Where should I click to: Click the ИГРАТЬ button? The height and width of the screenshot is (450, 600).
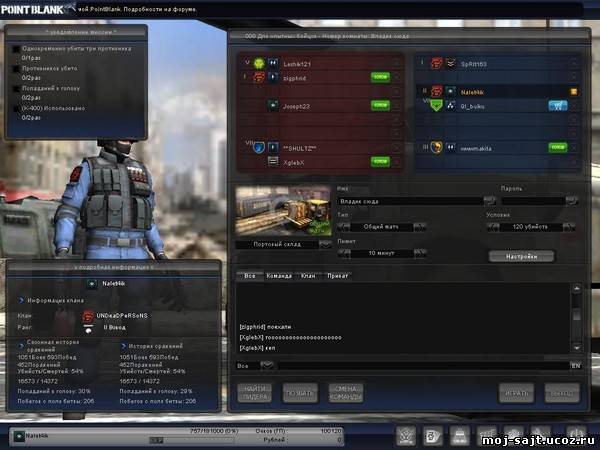tap(516, 393)
